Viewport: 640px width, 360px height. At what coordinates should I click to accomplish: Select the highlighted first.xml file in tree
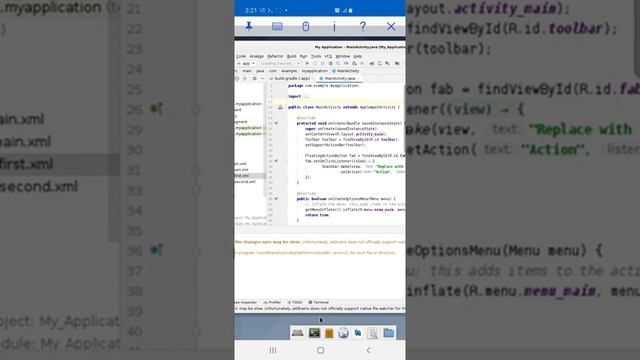(250, 176)
